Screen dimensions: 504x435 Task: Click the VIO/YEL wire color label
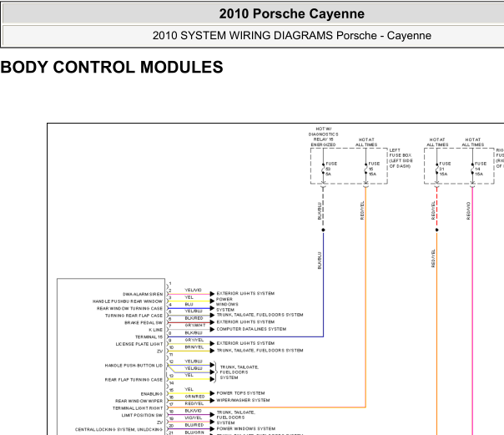point(194,418)
